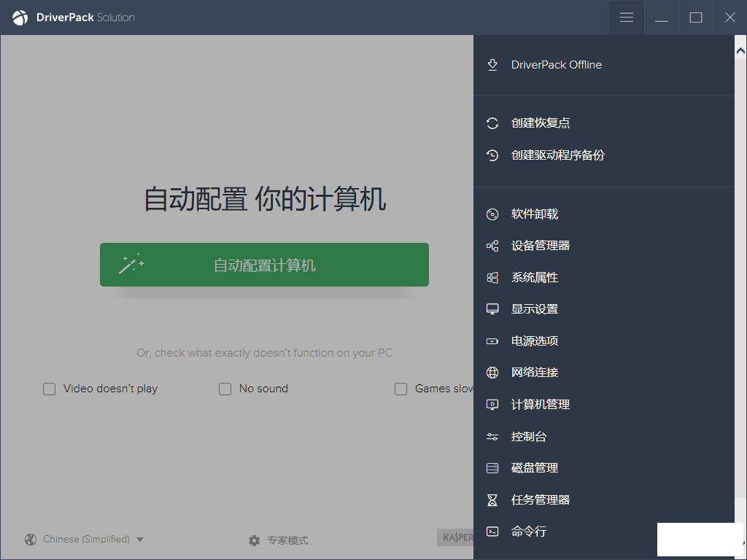Viewport: 747px width, 560px height.
Task: Click the 电源选项 battery icon
Action: coord(492,341)
